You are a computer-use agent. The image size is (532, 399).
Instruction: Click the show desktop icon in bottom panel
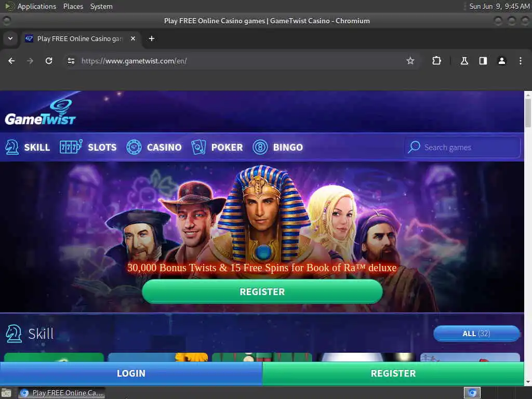(x=6, y=393)
